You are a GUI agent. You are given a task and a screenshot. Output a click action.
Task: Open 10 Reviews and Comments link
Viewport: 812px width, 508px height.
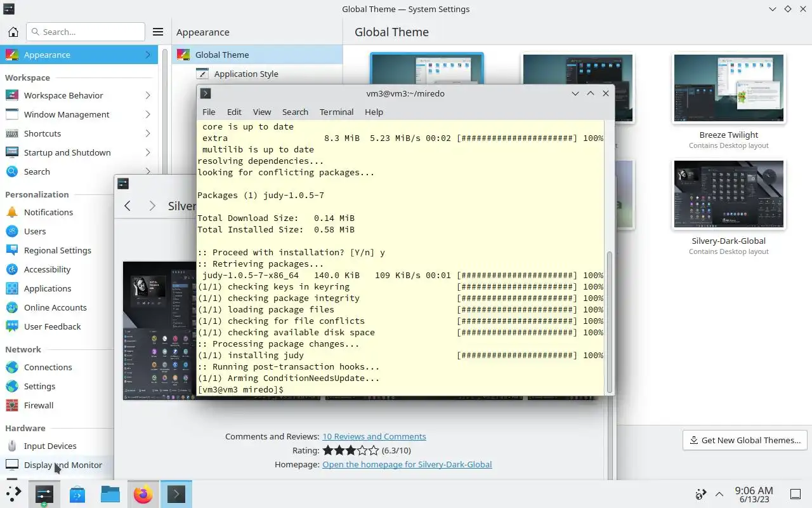[x=374, y=436]
